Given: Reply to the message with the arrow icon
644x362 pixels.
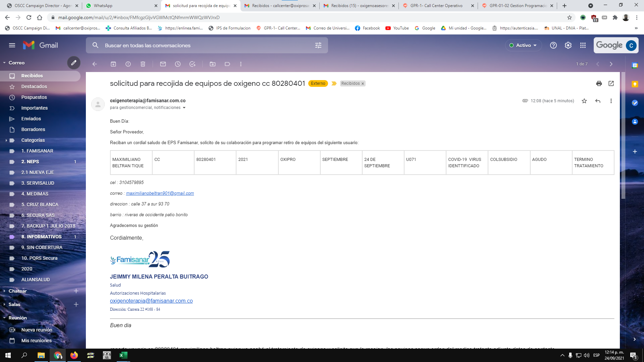Looking at the screenshot, I should tap(598, 101).
